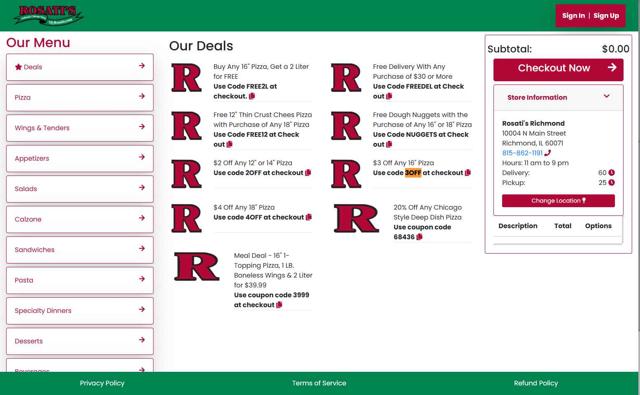
Task: Click the Description column header in cart
Action: point(518,226)
